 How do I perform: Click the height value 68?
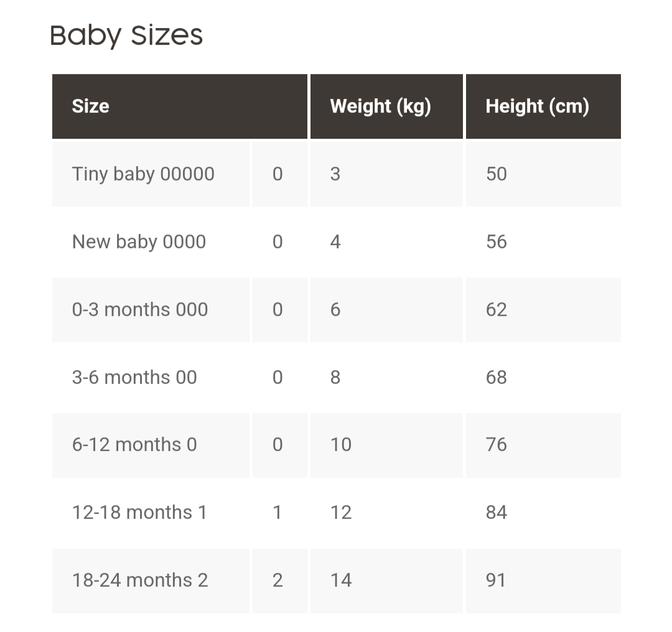(x=497, y=378)
